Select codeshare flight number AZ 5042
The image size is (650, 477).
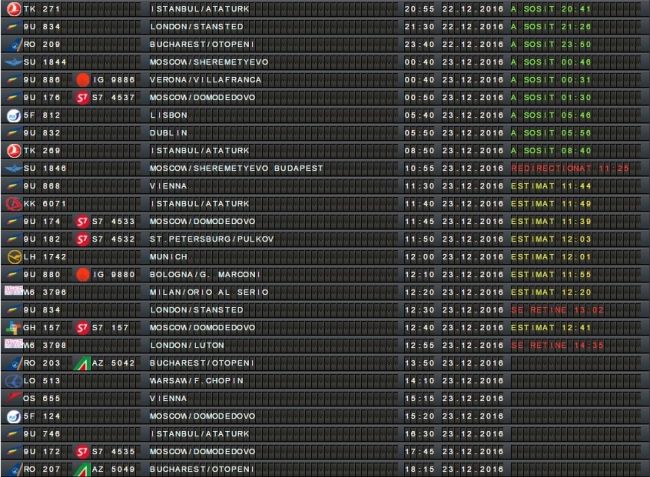[x=113, y=363]
